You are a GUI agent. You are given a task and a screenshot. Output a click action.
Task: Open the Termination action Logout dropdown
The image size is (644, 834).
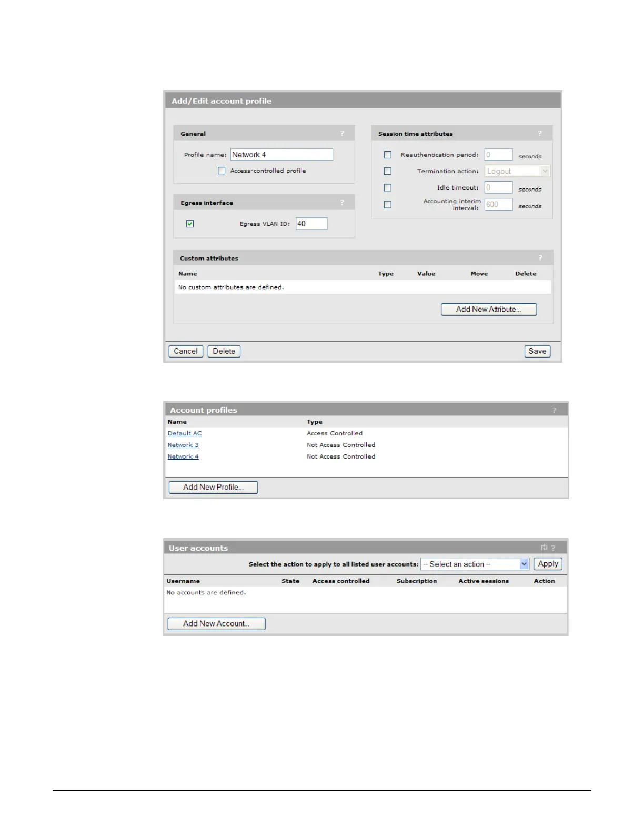517,171
